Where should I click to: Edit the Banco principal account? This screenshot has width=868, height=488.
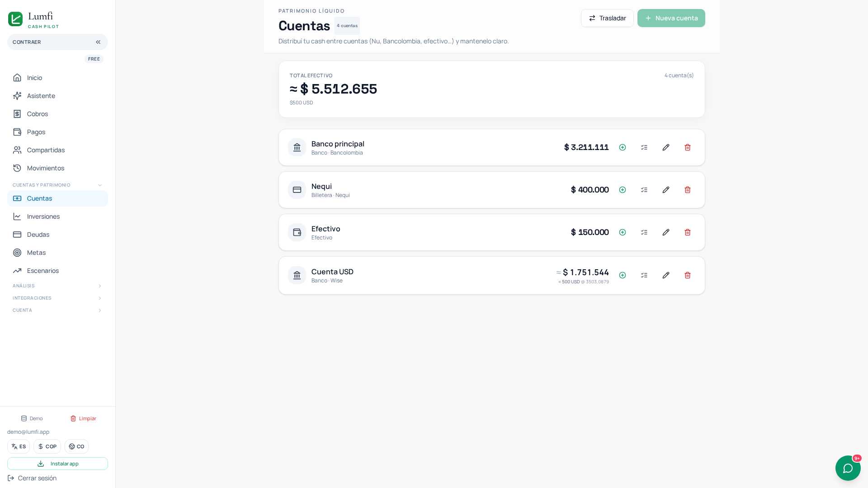[x=666, y=147]
